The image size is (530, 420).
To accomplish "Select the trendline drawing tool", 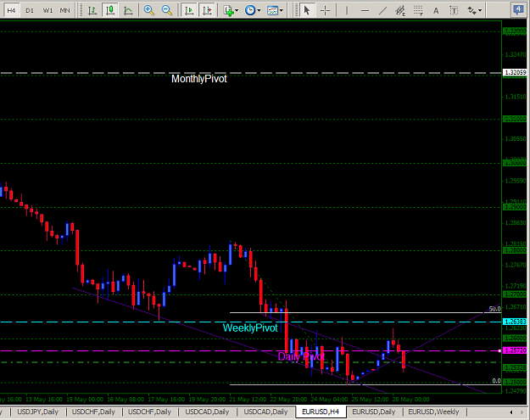I will click(382, 10).
